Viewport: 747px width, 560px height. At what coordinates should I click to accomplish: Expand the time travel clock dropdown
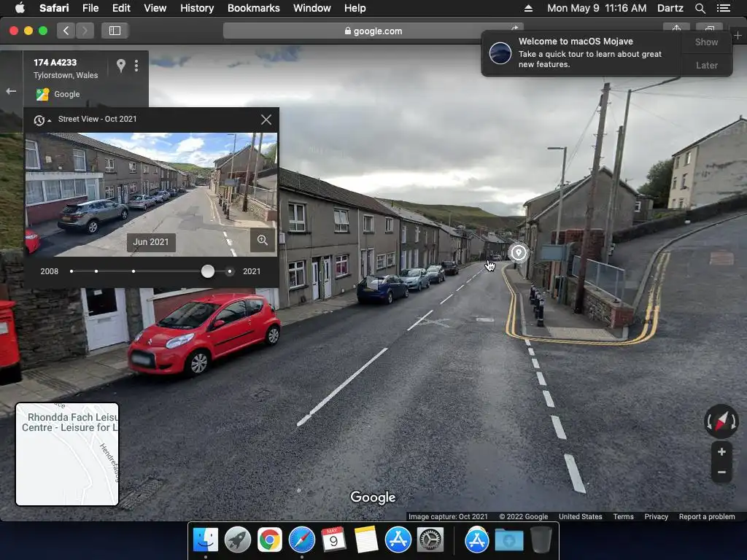(x=42, y=120)
